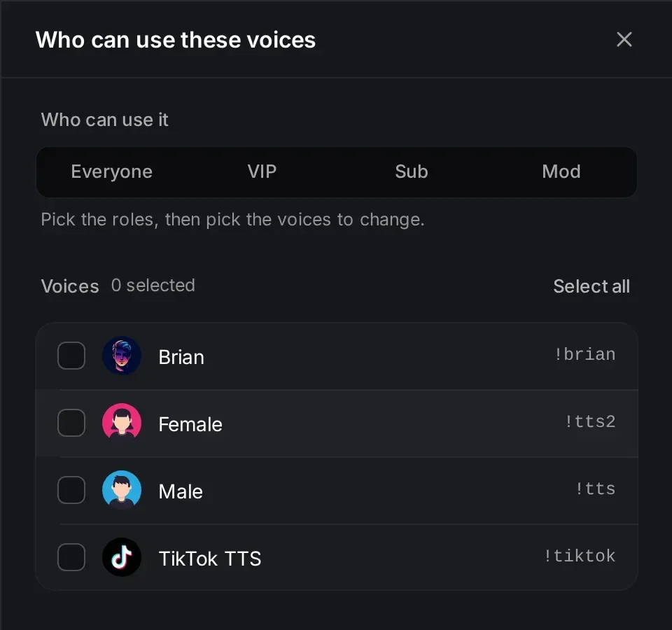
Task: Click Select all voices link
Action: [591, 286]
